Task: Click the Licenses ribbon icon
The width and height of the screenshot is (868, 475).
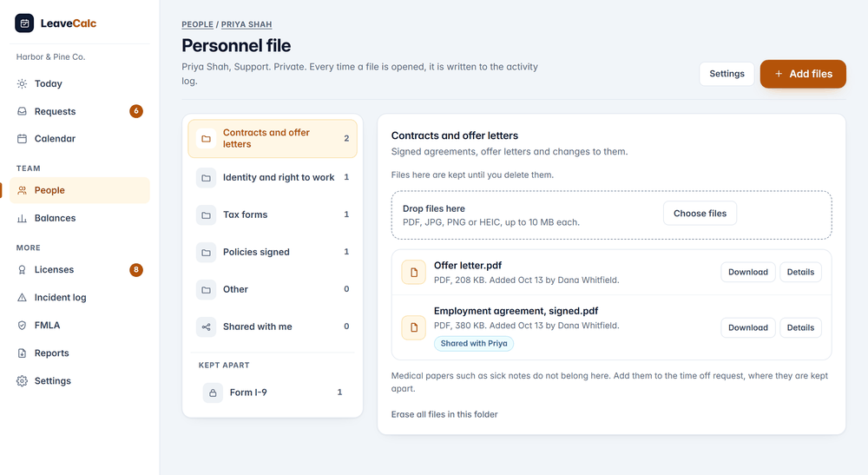Action: point(23,269)
